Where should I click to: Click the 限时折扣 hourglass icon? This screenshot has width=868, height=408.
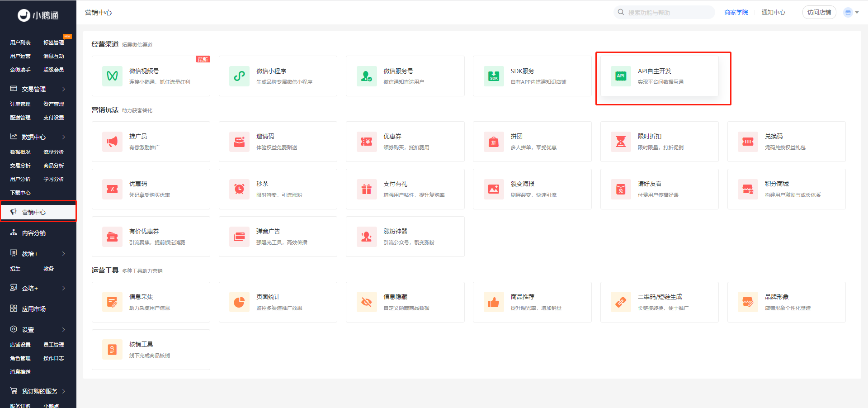(x=621, y=142)
